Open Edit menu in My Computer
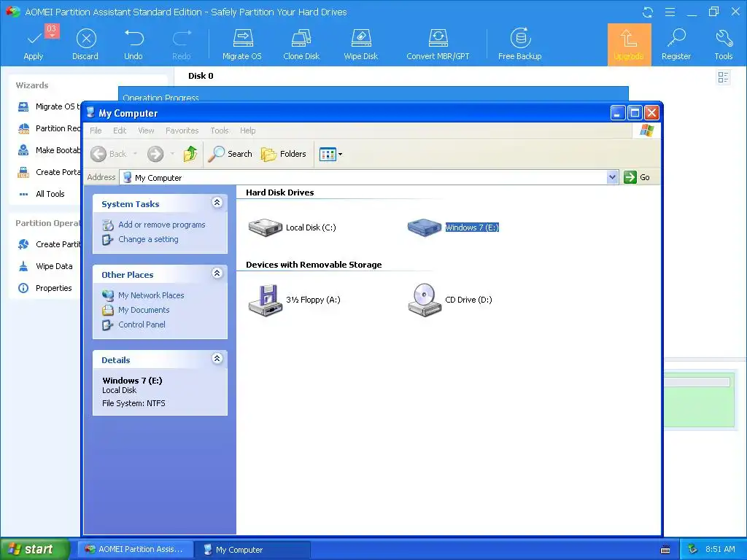 [120, 131]
